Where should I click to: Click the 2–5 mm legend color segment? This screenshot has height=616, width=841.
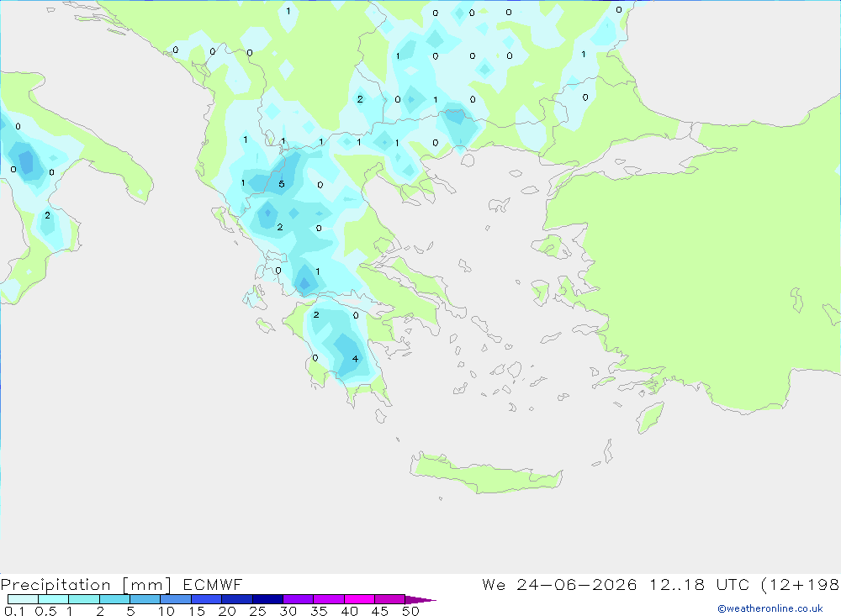114,599
